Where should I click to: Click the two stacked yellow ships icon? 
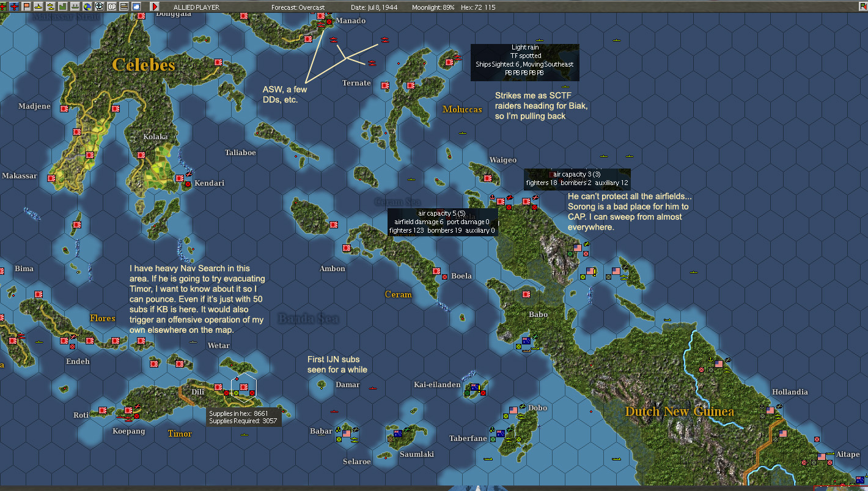click(x=50, y=7)
